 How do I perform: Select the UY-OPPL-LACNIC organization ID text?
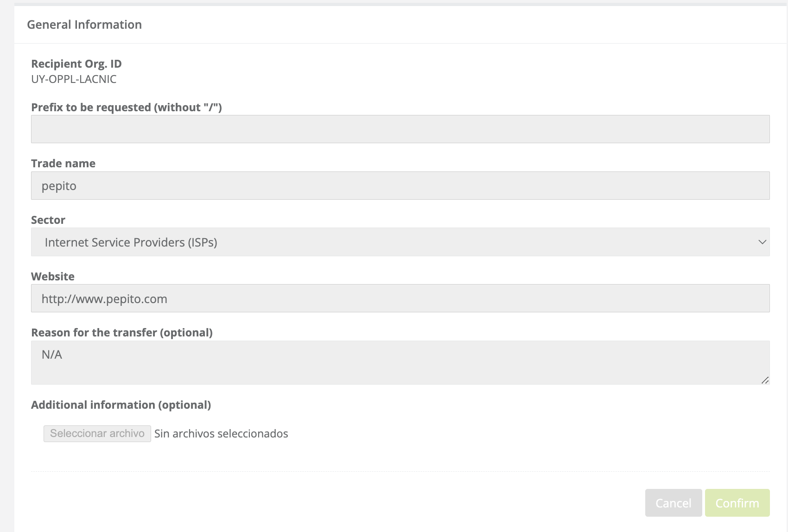(x=74, y=79)
